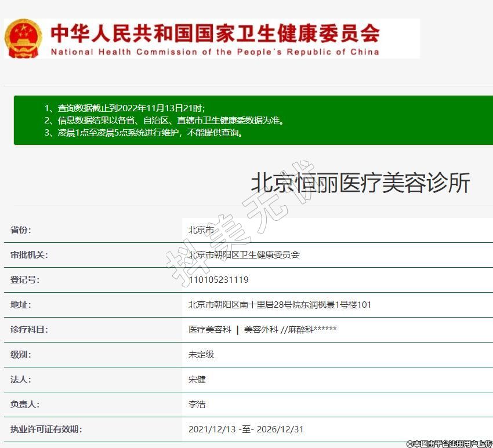The image size is (493, 448).
Task: Click the 地址 row label
Action: (21, 305)
